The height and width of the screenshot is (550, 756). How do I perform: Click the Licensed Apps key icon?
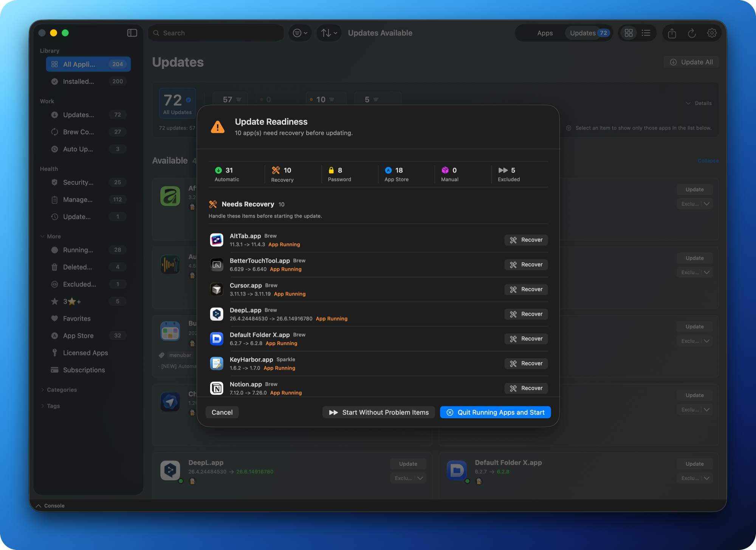tap(54, 352)
